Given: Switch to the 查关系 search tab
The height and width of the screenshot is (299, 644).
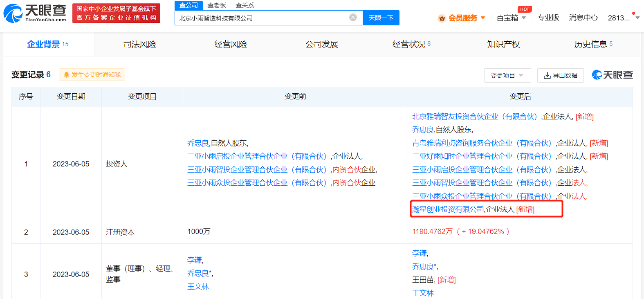Looking at the screenshot, I should (x=245, y=5).
